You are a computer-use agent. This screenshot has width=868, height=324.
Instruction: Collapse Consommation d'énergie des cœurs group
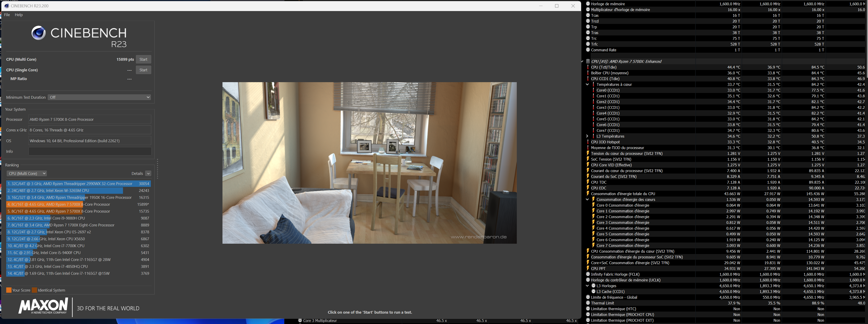click(587, 200)
